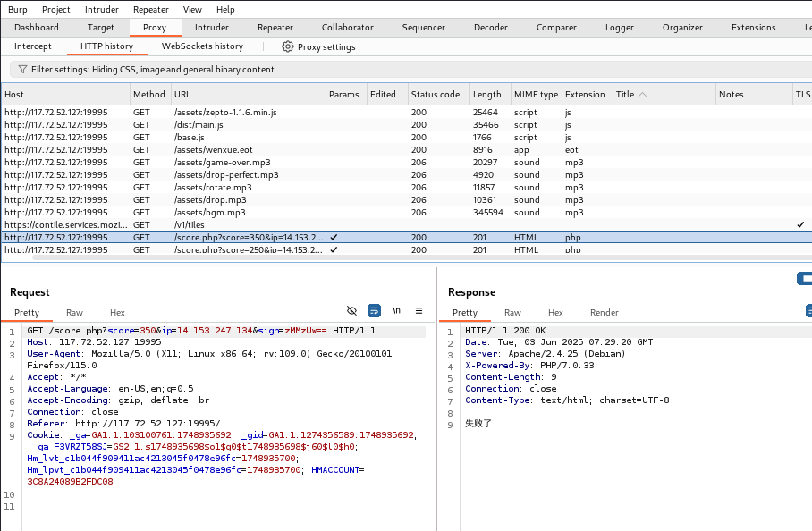Click the filter funnel icon

pyautogui.click(x=22, y=69)
